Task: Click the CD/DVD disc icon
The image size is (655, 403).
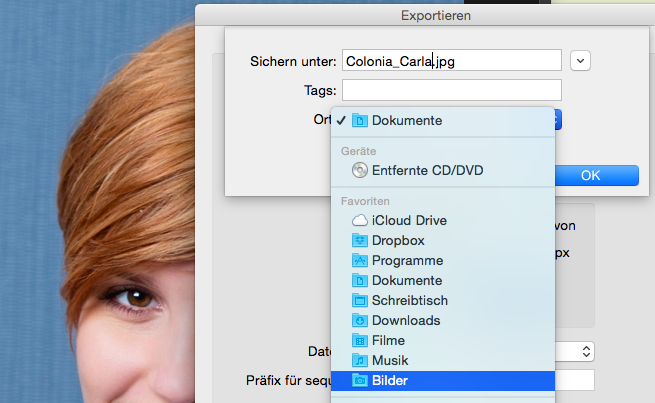Action: [x=360, y=170]
